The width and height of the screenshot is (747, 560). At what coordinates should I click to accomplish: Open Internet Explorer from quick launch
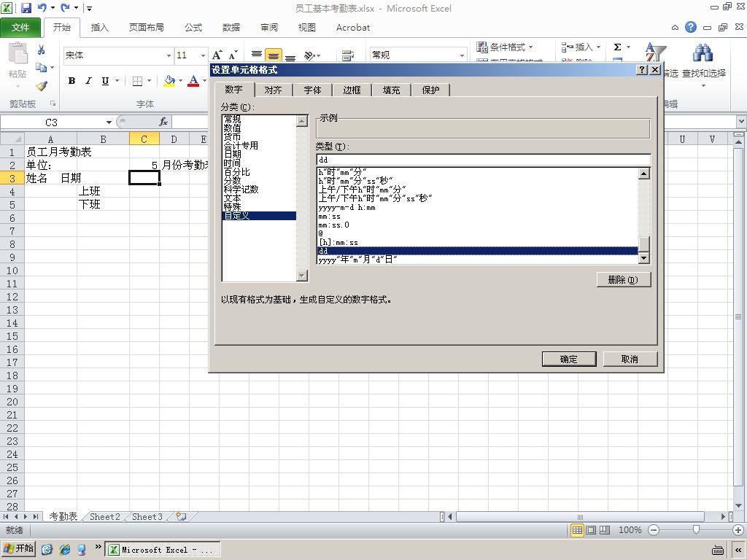pyautogui.click(x=65, y=550)
